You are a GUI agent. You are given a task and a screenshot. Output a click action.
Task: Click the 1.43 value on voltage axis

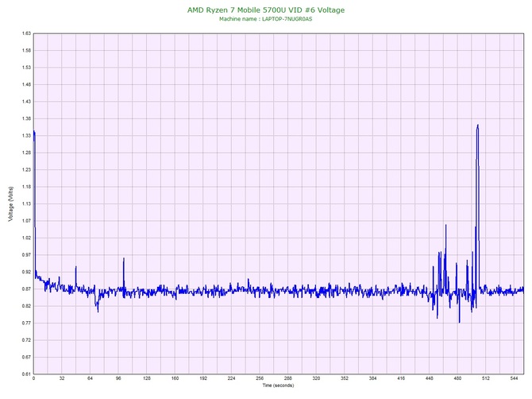click(x=26, y=101)
